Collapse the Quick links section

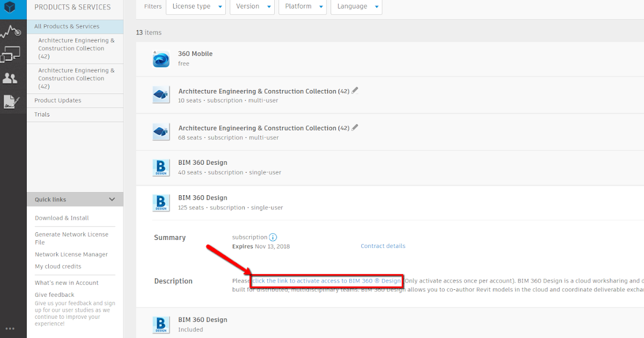click(x=112, y=199)
